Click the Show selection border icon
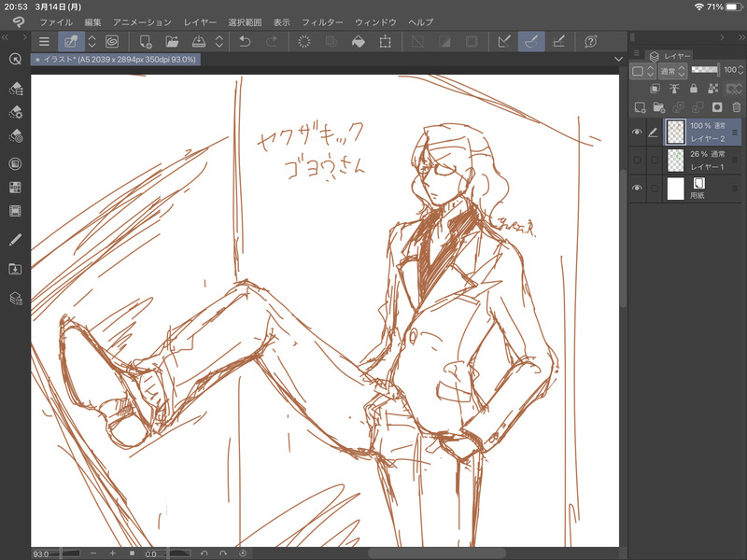Image resolution: width=747 pixels, height=560 pixels. 472,42
